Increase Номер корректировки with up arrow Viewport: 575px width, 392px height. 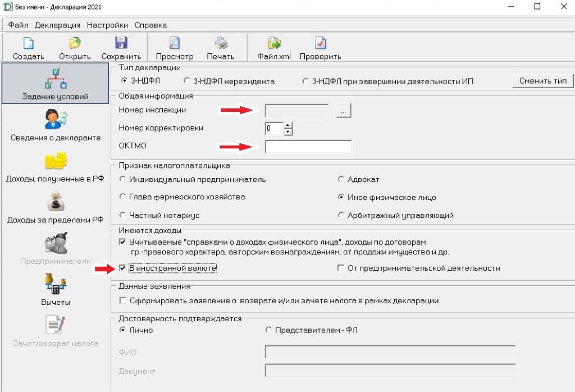point(288,125)
